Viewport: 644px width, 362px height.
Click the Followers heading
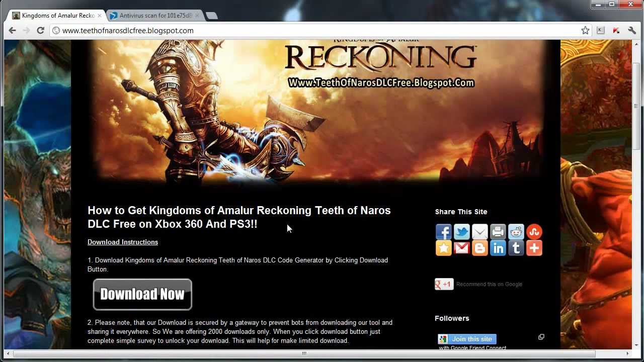[x=452, y=318]
